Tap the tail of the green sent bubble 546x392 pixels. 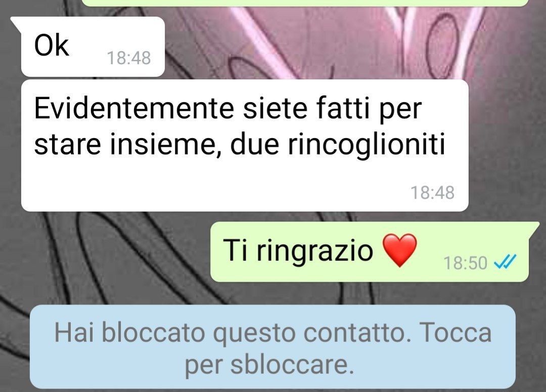(x=534, y=228)
